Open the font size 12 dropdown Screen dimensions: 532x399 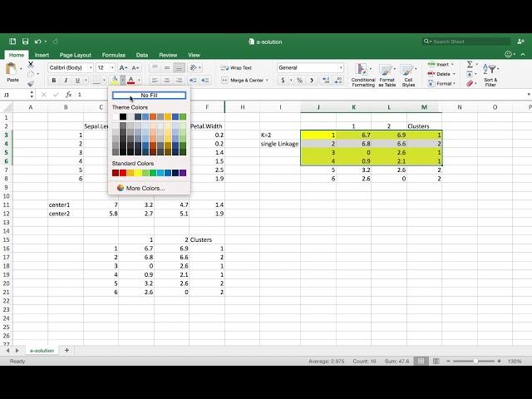point(106,68)
